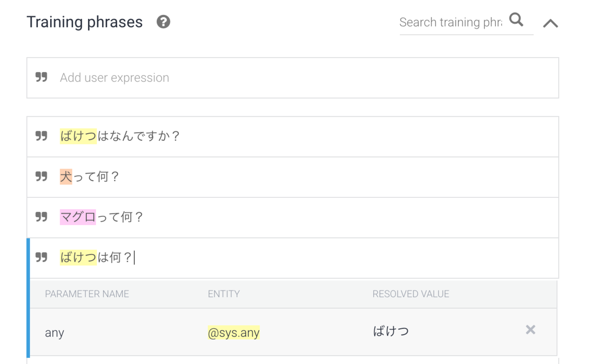Select yellow highlighted ばけつ in first phrase

(x=78, y=136)
